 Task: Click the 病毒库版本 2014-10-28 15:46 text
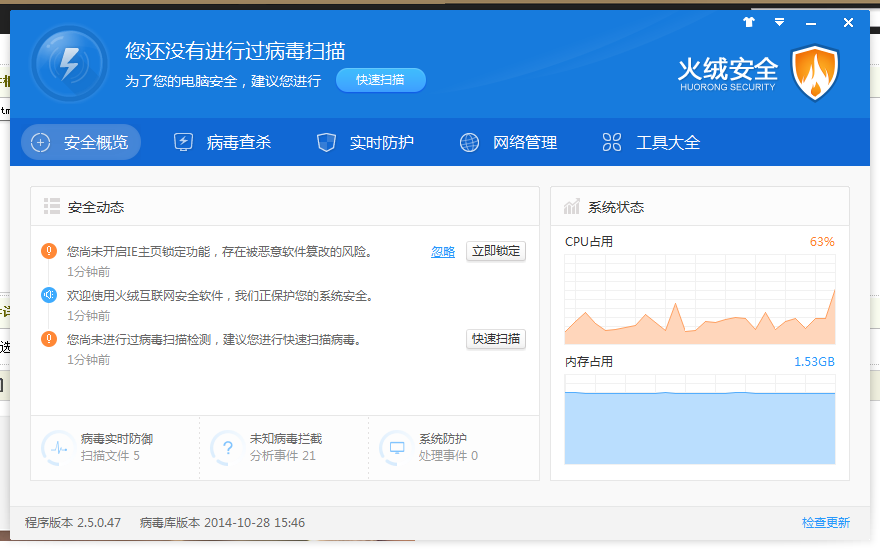pyautogui.click(x=222, y=523)
